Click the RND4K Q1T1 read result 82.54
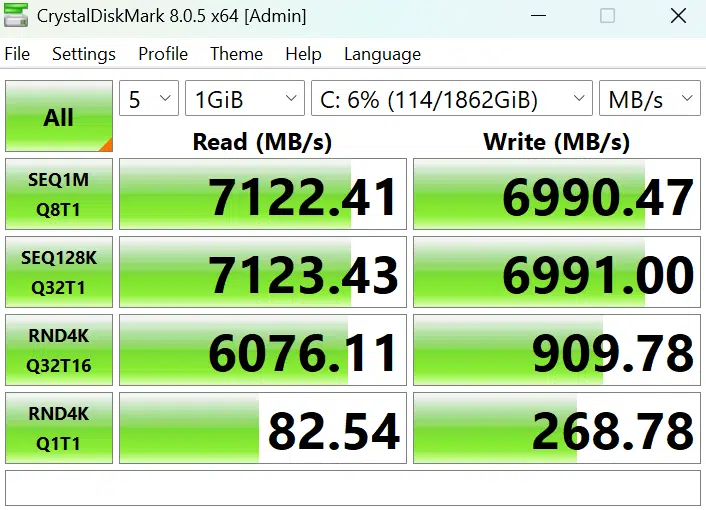This screenshot has width=706, height=510. (x=263, y=428)
